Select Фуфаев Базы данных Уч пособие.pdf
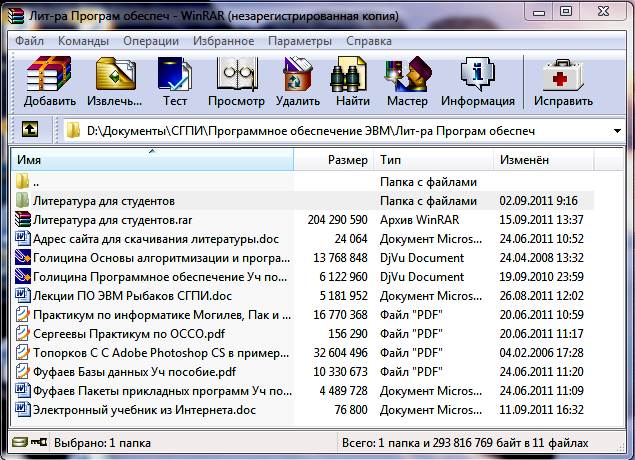The width and height of the screenshot is (635, 460). tap(134, 372)
